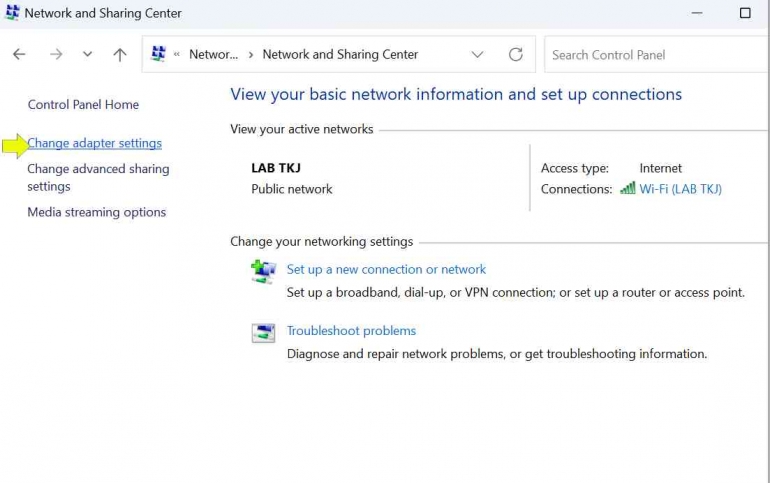Refresh the Network and Sharing Center
770x483 pixels.
click(x=515, y=55)
